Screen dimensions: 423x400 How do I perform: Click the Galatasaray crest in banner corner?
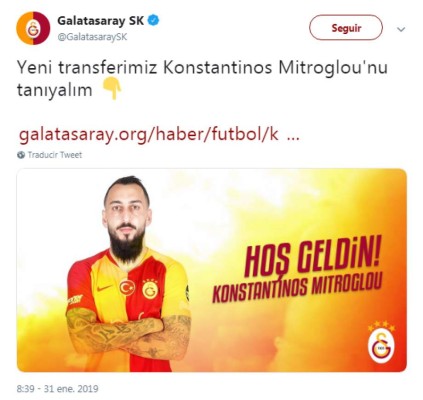(381, 347)
